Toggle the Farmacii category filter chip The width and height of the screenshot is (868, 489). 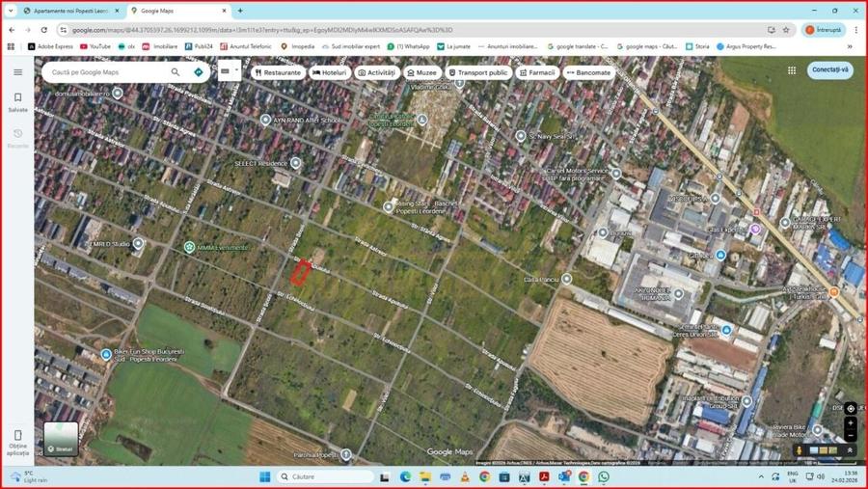click(x=536, y=72)
